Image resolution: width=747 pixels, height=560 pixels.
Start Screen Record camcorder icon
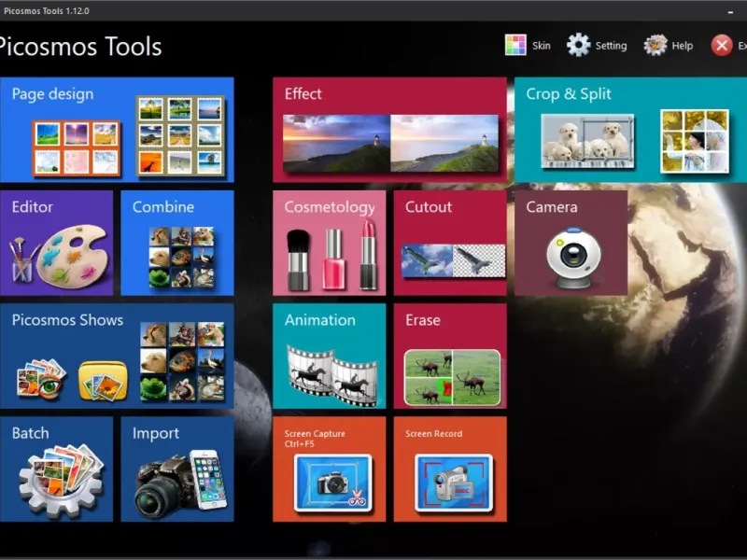(x=454, y=483)
